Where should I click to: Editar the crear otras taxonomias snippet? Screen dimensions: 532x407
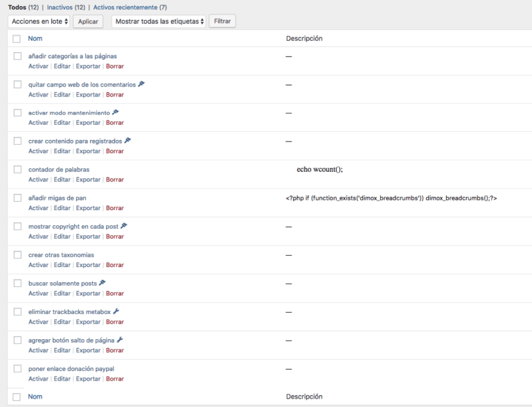[x=62, y=265]
